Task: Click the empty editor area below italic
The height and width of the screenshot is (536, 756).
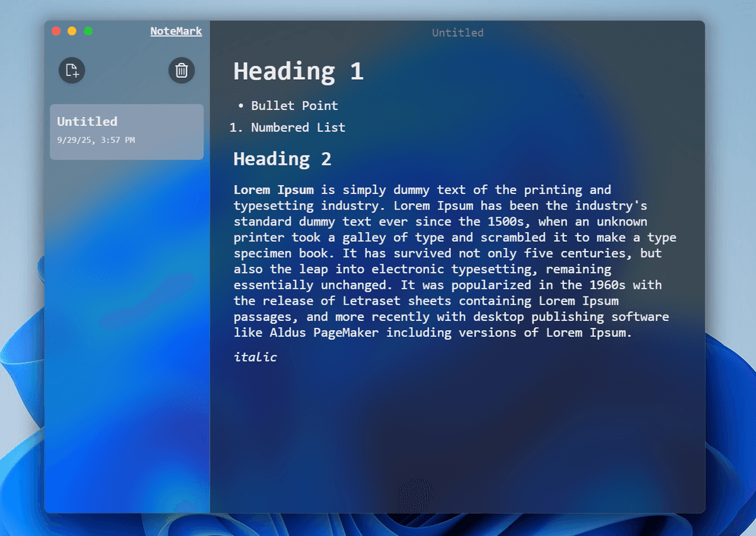Action: click(455, 434)
